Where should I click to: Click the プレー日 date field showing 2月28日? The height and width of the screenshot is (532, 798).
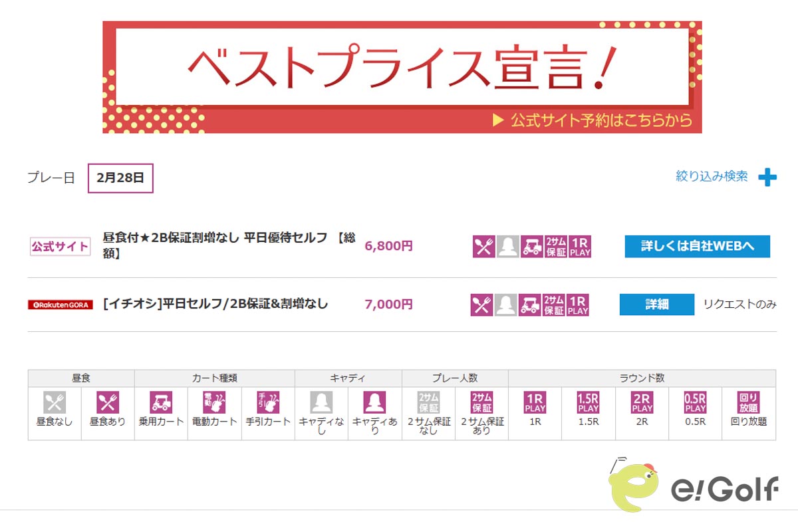(120, 178)
